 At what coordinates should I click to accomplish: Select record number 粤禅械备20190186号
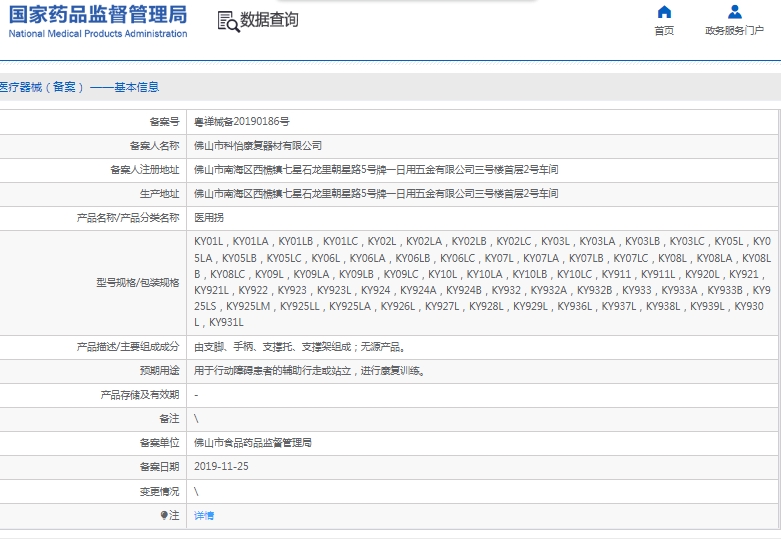[242, 122]
